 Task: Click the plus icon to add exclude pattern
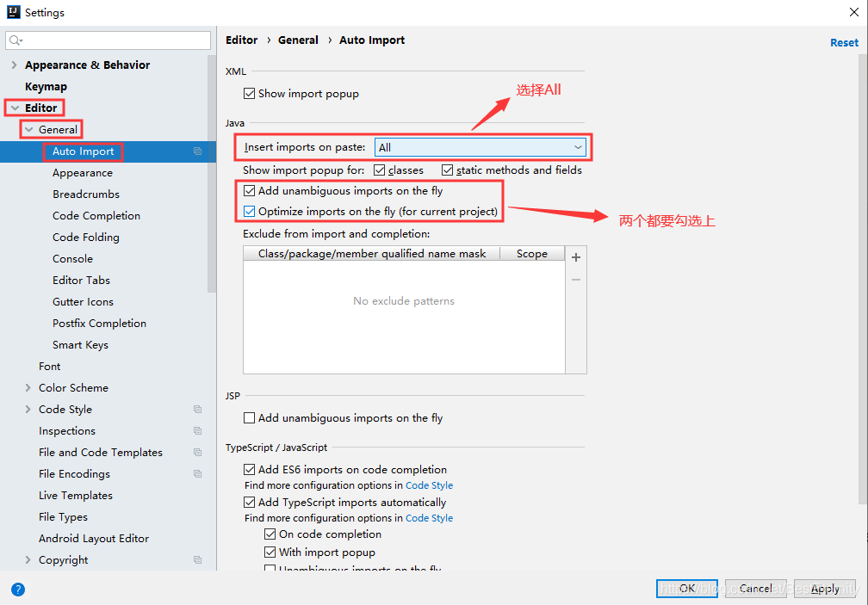(576, 257)
